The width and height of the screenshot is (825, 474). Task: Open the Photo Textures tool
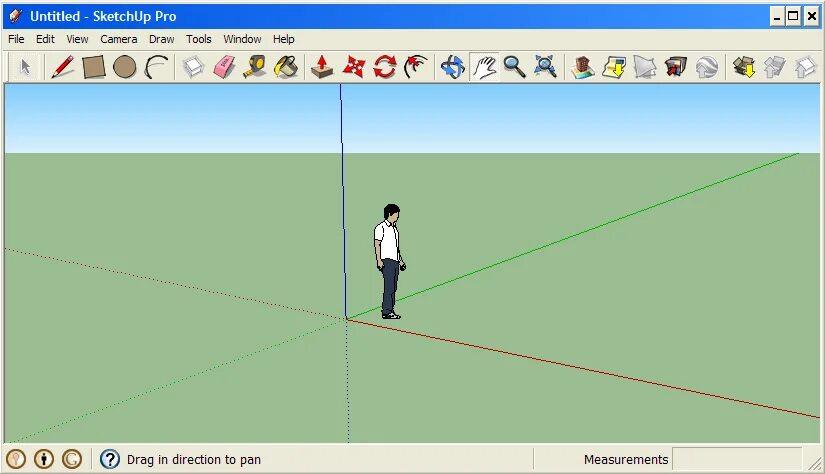[x=676, y=67]
